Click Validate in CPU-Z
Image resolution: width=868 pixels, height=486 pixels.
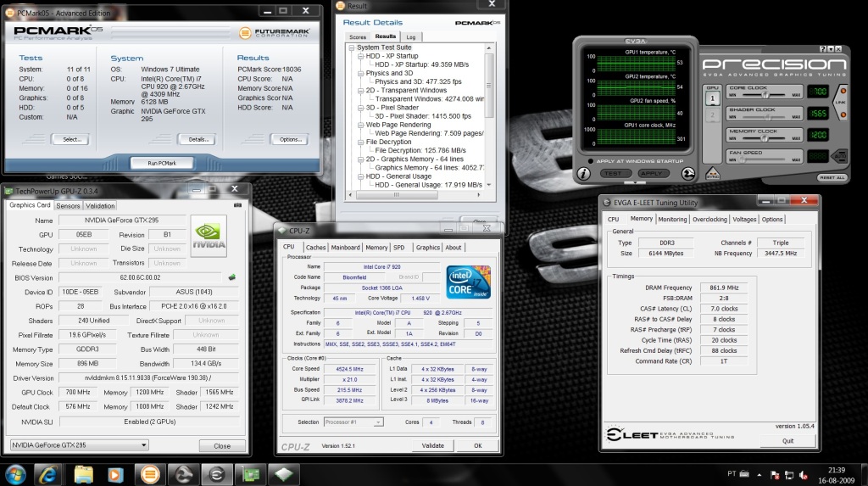click(432, 445)
